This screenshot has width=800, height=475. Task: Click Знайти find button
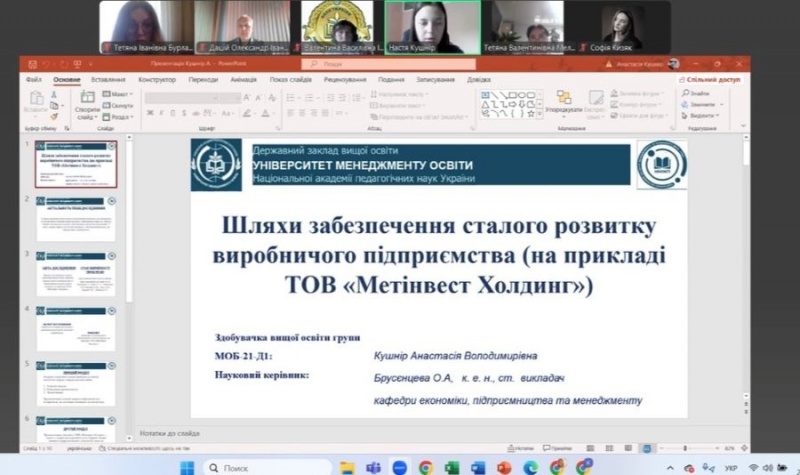[696, 93]
